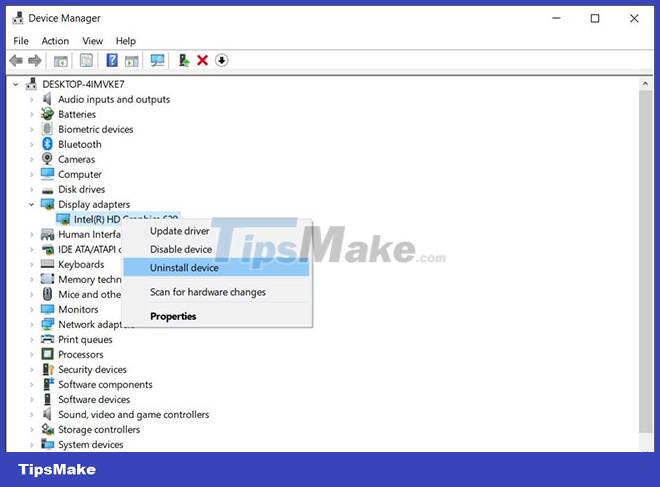The height and width of the screenshot is (487, 660).
Task: Expand the Security devices category chevron
Action: pos(32,370)
